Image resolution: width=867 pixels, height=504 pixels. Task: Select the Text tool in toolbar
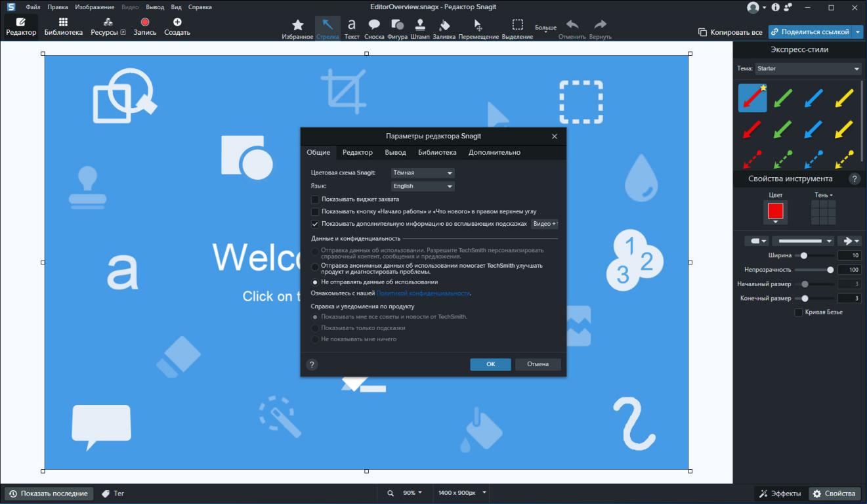[352, 28]
